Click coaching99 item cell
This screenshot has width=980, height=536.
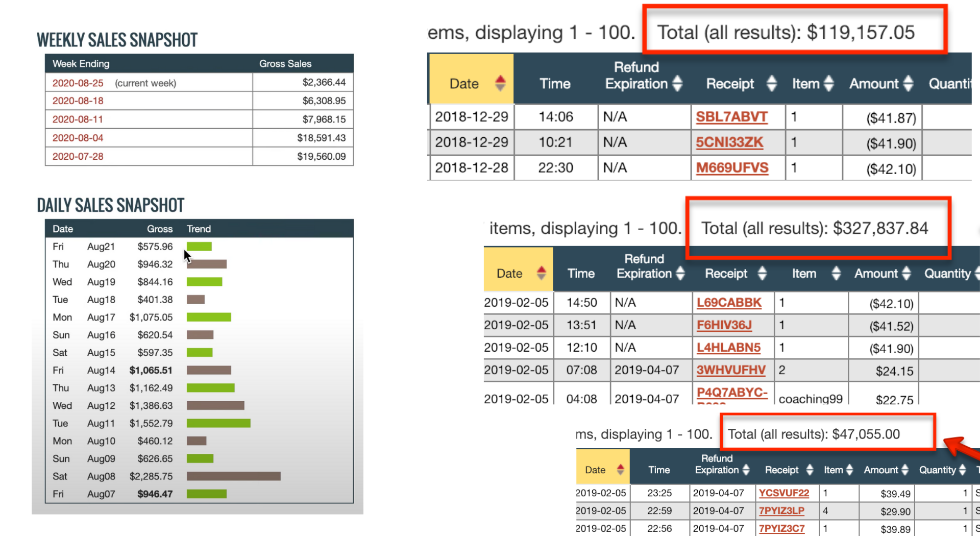[811, 399]
